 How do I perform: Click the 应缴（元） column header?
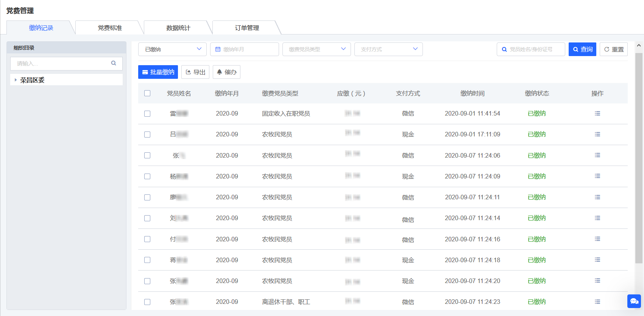pyautogui.click(x=351, y=93)
